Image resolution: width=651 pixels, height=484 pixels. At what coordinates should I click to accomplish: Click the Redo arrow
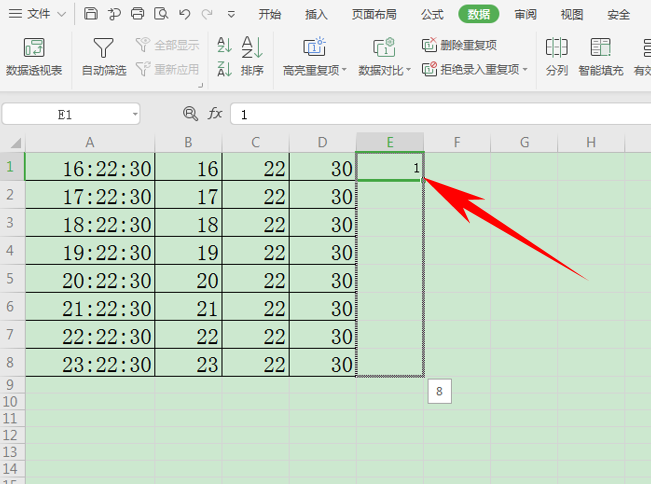tap(207, 15)
